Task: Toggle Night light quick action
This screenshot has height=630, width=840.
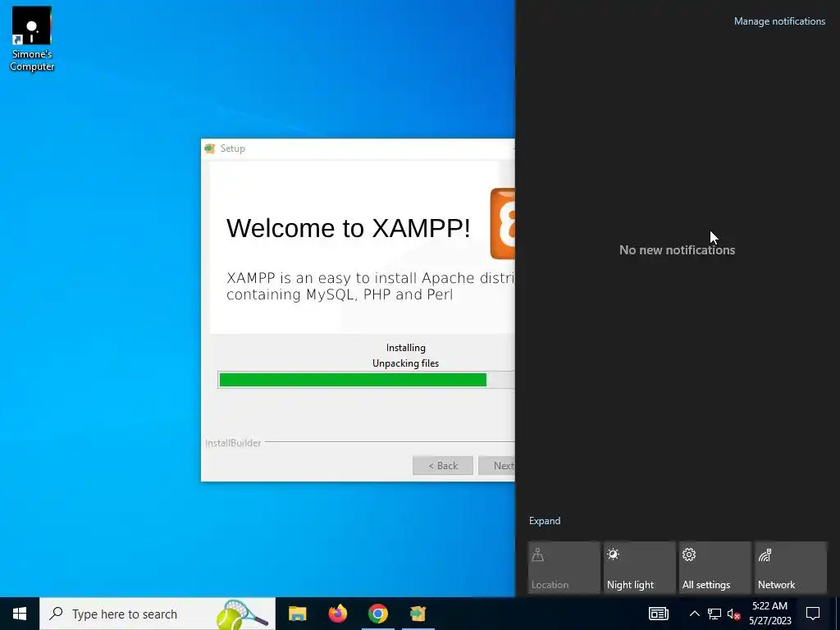Action: tap(639, 568)
